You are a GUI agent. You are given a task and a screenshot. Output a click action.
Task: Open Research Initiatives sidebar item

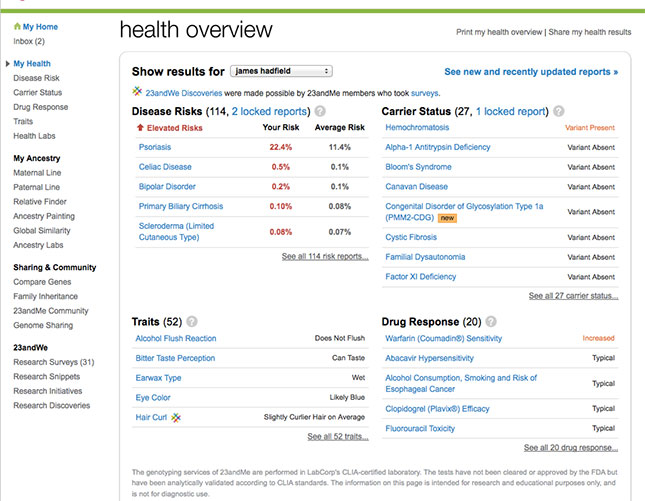48,391
